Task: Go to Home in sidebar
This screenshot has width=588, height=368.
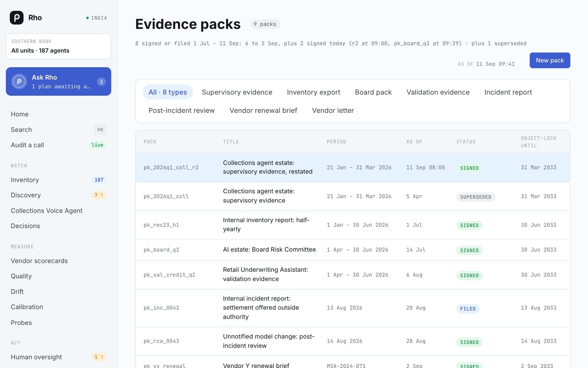Action: click(20, 114)
